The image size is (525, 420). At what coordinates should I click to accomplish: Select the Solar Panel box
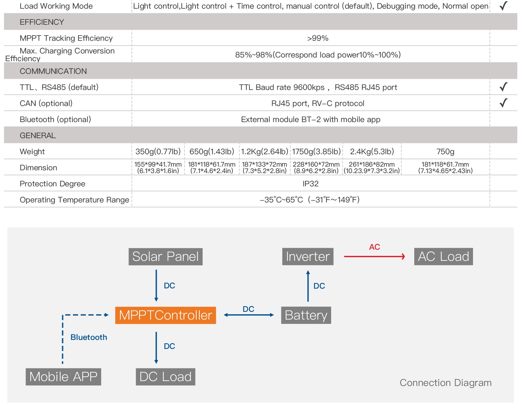click(165, 257)
